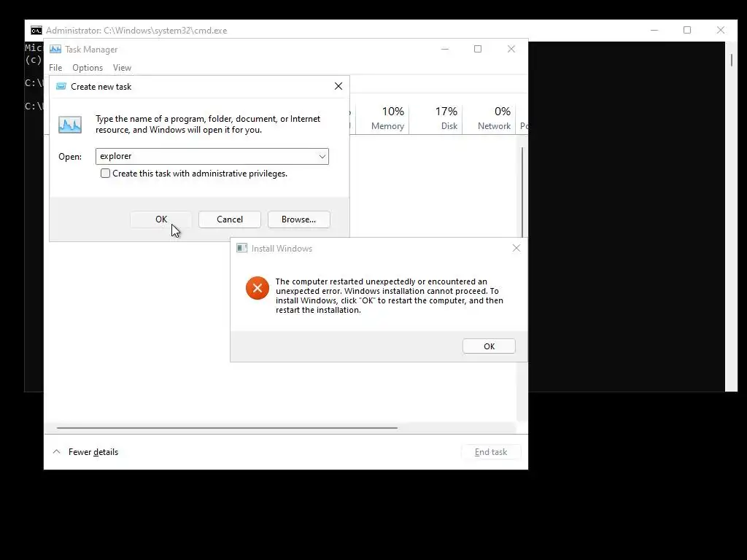
Task: Click Task Manager horizontal scrollbar
Action: point(227,427)
